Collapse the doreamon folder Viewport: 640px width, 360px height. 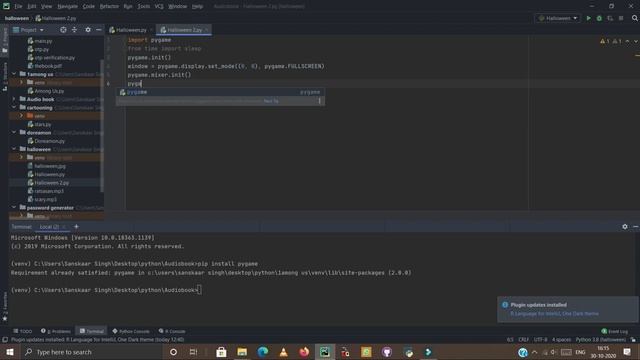(14, 132)
